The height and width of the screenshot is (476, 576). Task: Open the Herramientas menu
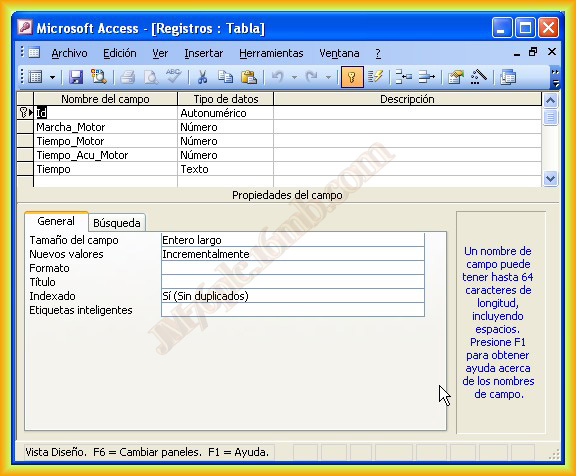click(271, 54)
